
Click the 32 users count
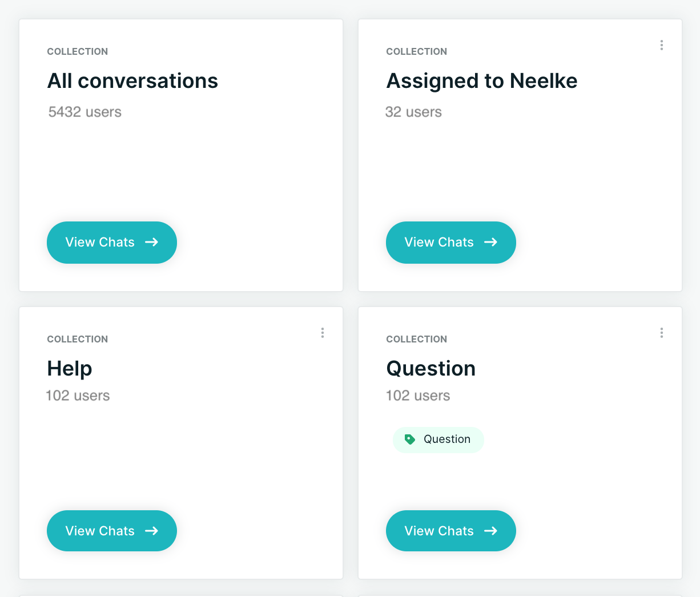click(414, 112)
